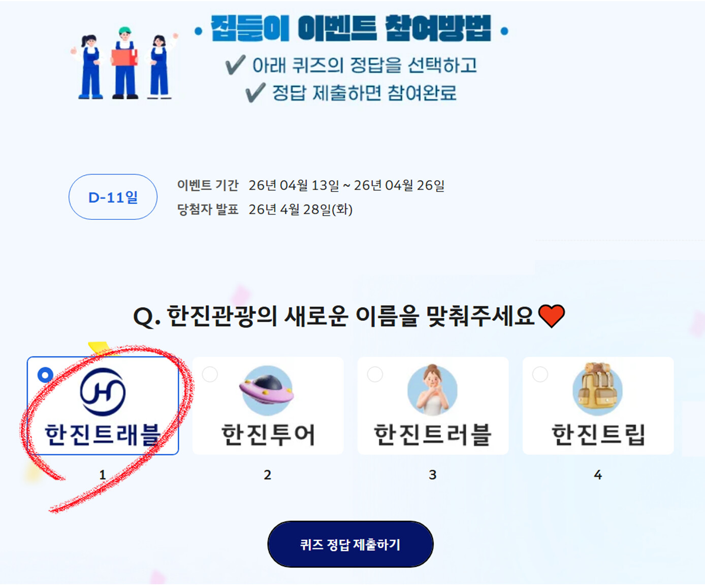
Task: Click the 한진트러블 option label
Action: pos(433,435)
